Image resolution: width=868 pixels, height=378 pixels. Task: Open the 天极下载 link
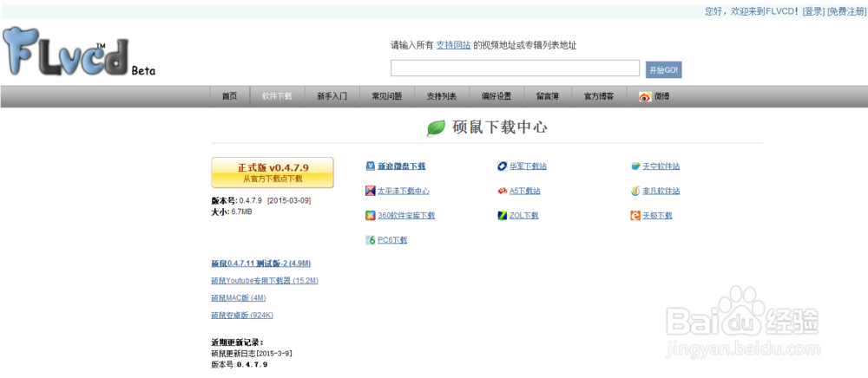coord(658,216)
